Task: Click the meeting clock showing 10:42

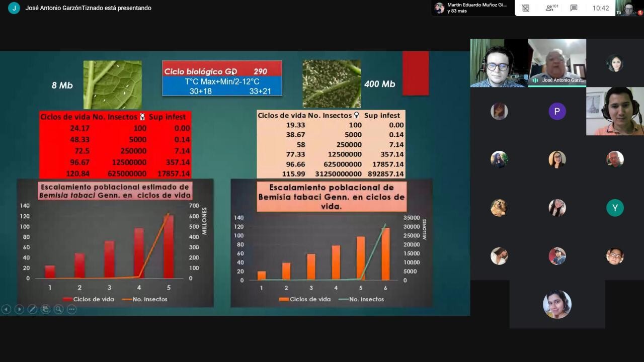Action: [x=601, y=8]
